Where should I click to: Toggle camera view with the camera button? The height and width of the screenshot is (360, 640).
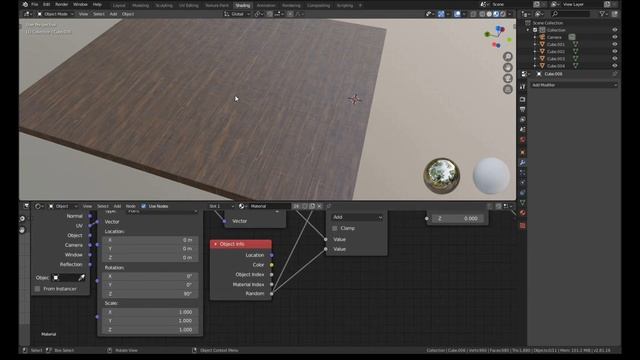(508, 78)
